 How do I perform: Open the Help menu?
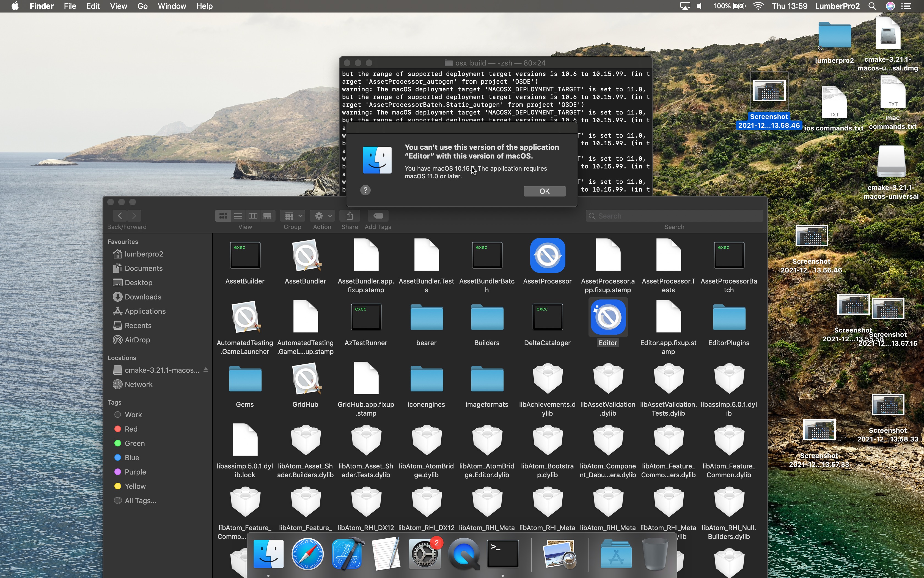click(x=204, y=6)
